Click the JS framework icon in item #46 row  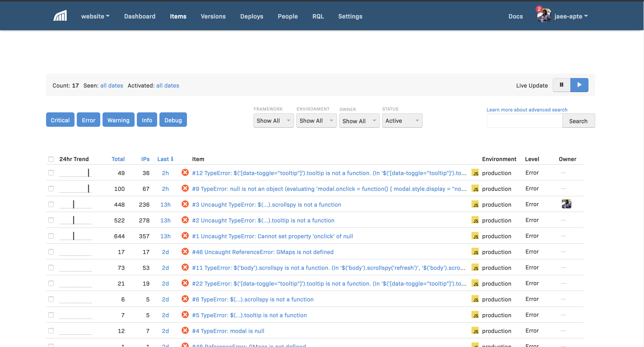pos(475,252)
